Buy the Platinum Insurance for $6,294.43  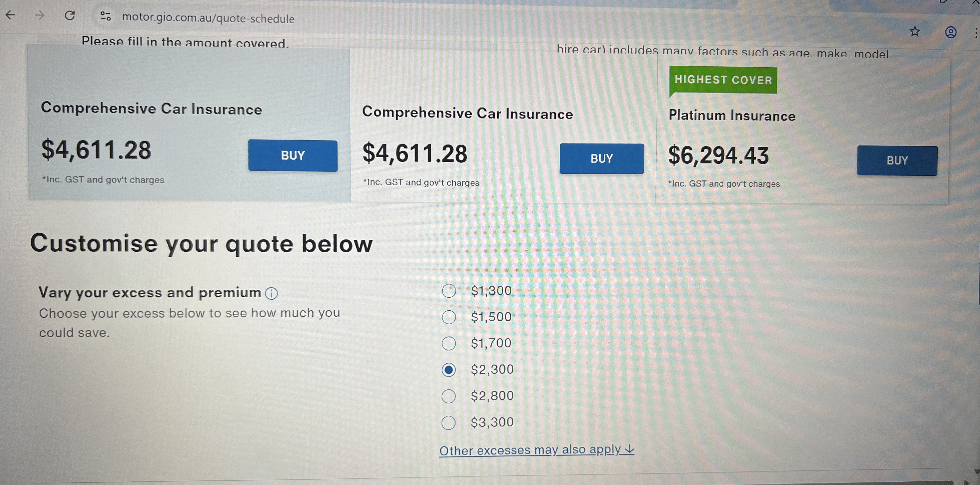coord(897,161)
